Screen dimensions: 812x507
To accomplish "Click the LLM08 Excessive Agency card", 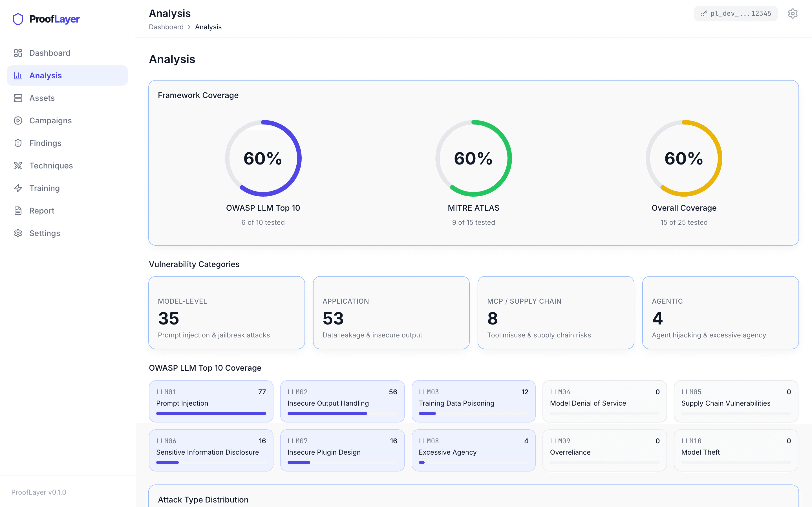I will [x=473, y=450].
